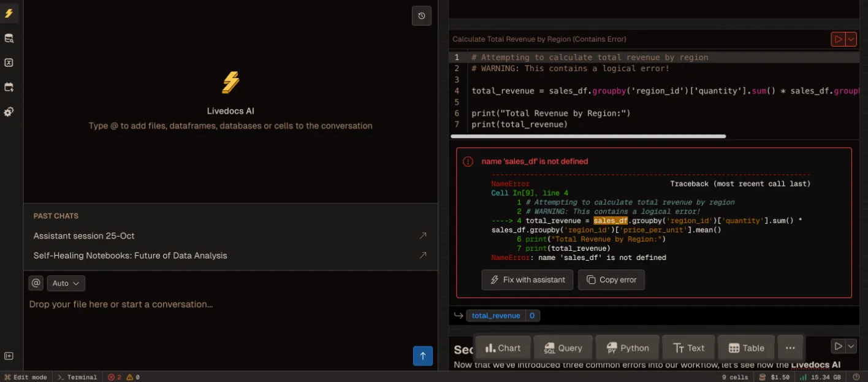
Task: Open the database query panel from sidebar
Action: coord(9,37)
